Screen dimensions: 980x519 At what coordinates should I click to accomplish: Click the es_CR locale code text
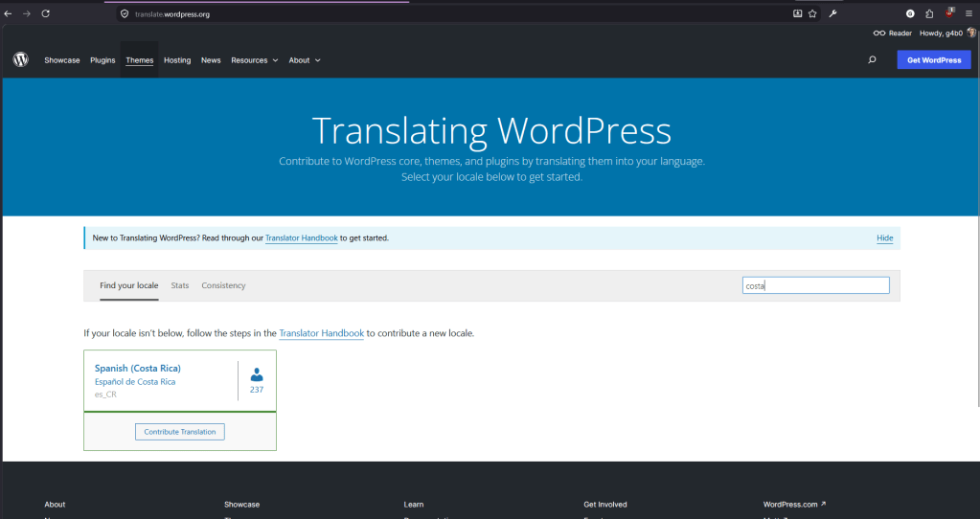[x=105, y=395]
